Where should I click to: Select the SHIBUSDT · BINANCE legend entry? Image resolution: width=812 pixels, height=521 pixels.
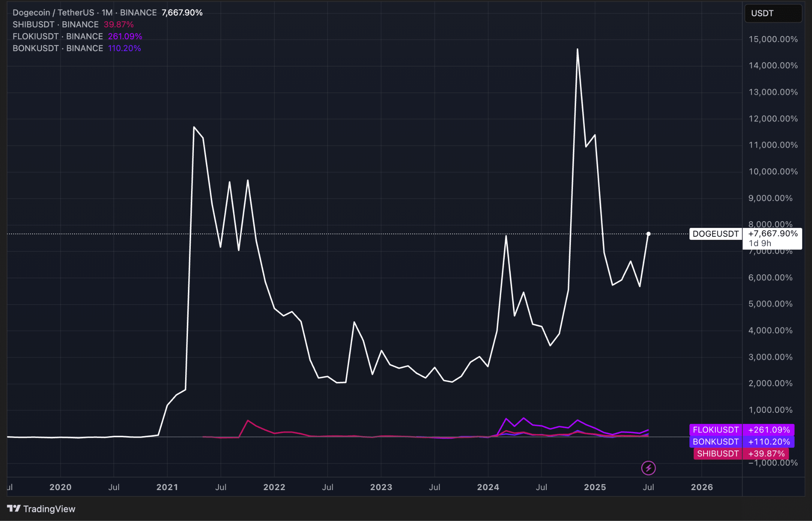tap(56, 25)
